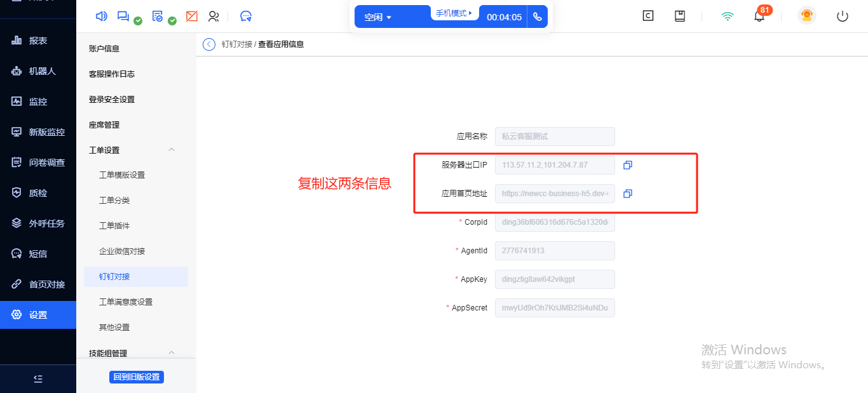Open 机器人 in the left navigation
Screen dimensions: 868x393
click(38, 71)
